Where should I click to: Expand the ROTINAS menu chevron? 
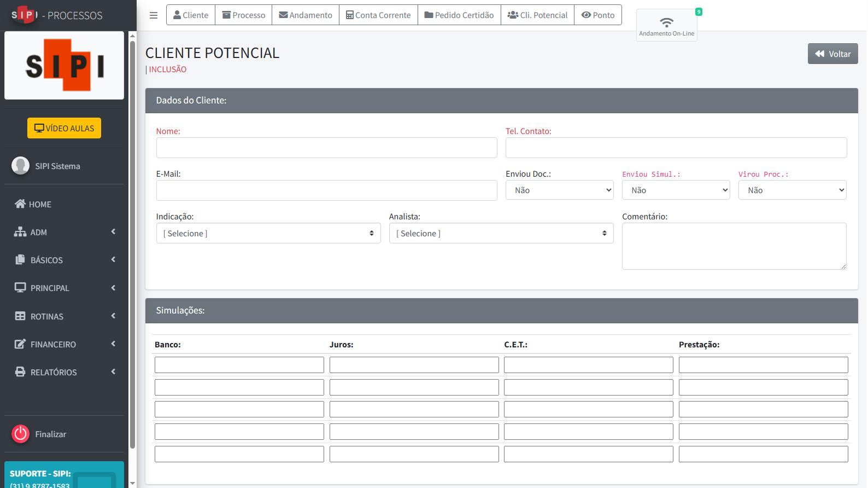pyautogui.click(x=113, y=316)
